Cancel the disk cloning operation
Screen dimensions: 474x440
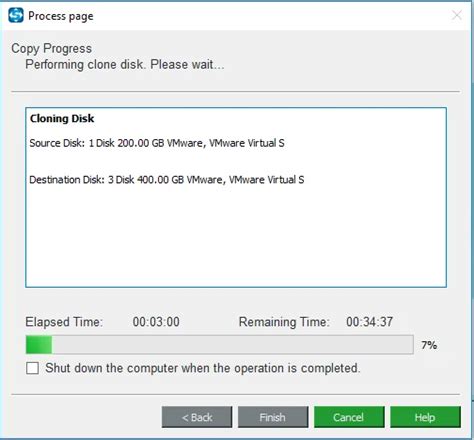tap(349, 417)
